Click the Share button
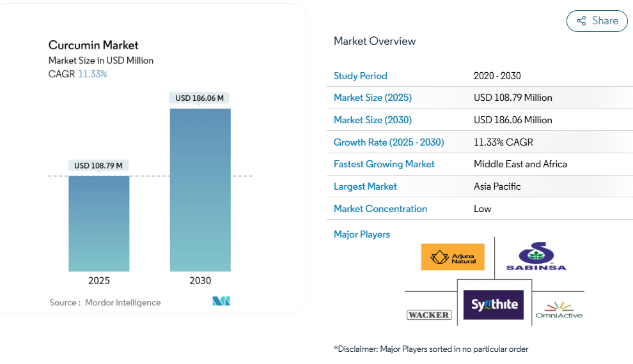This screenshot has width=633, height=364. [x=597, y=21]
